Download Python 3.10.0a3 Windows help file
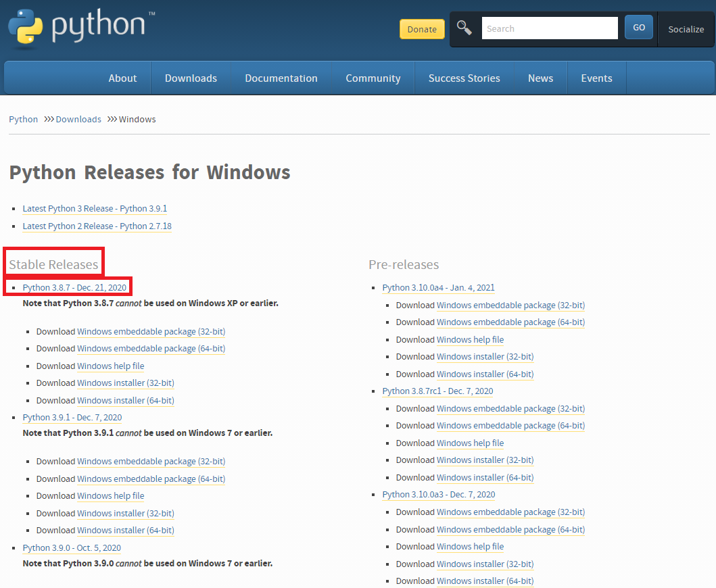The image size is (716, 588). click(471, 547)
